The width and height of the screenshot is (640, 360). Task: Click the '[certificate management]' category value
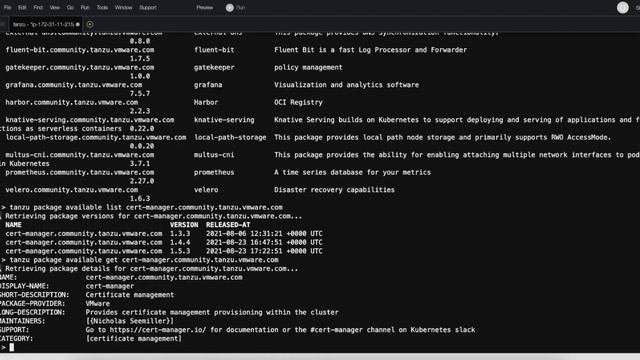pyautogui.click(x=133, y=339)
